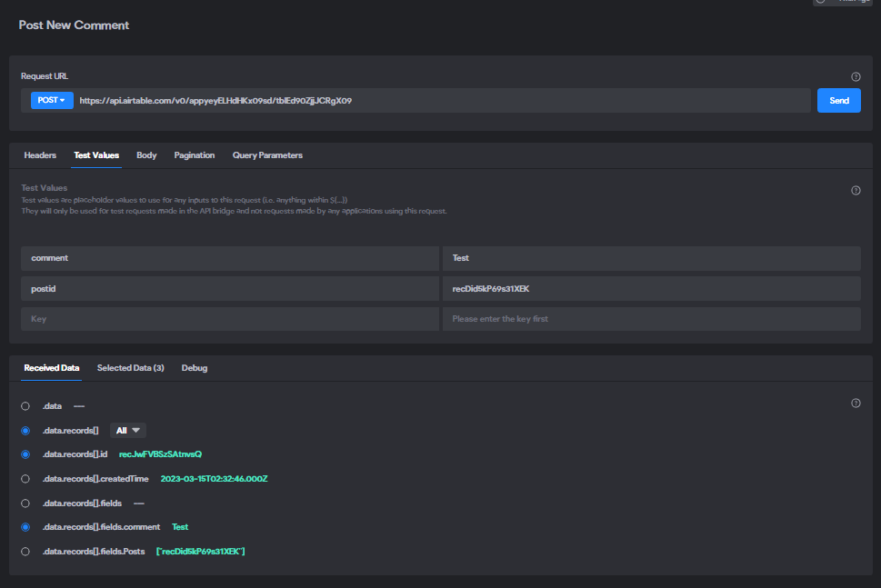Go to the Pagination tab

(195, 155)
